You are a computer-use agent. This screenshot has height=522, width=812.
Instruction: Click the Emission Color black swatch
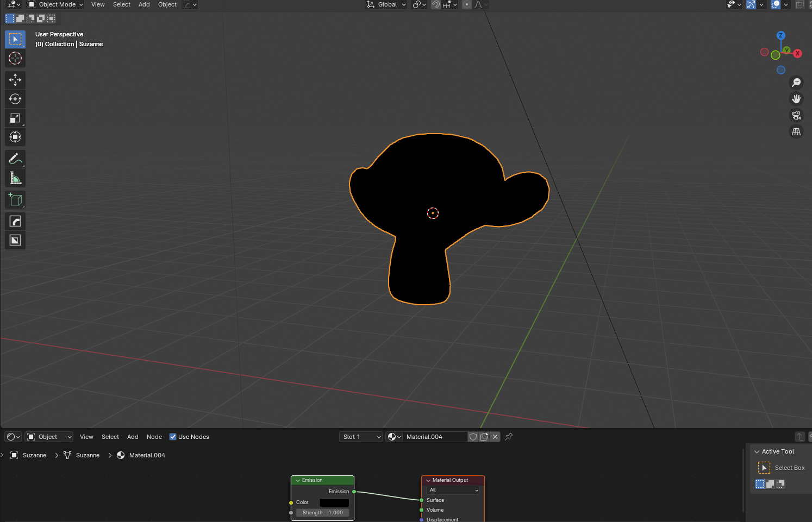pyautogui.click(x=334, y=502)
